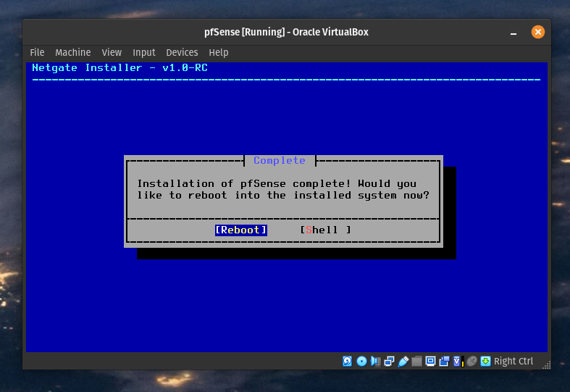Click the keyboard capture green arrow icon
570x392 pixels.
coord(485,361)
